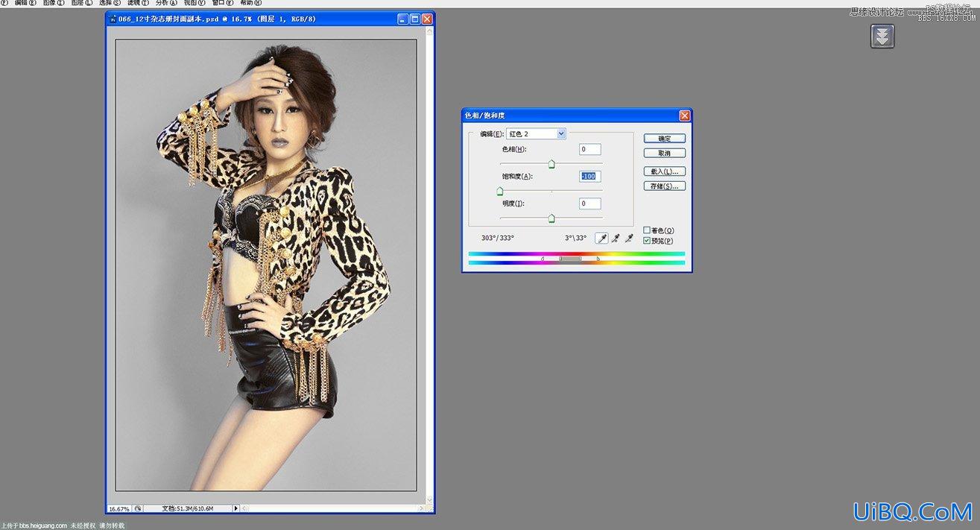The width and height of the screenshot is (980, 530).
Task: Expand the status bar info arrow after 文档 size
Action: [236, 508]
